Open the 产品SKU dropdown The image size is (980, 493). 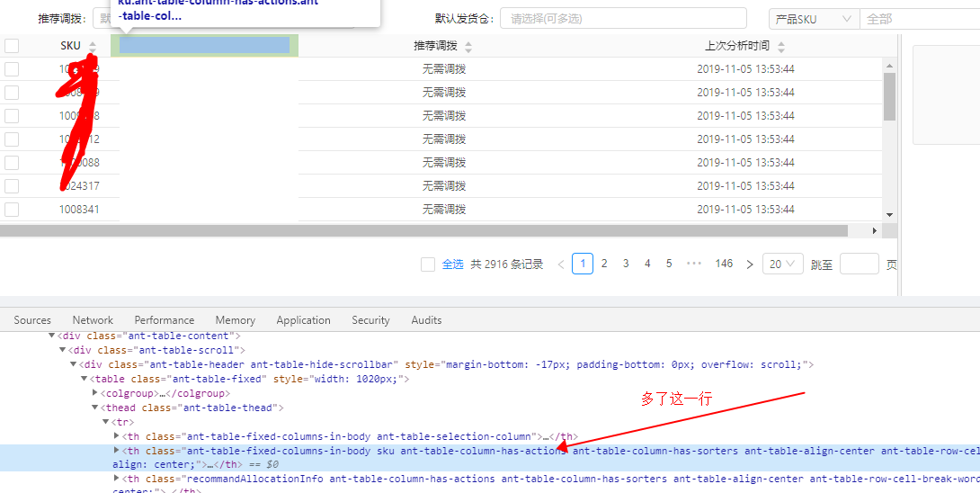click(x=815, y=19)
